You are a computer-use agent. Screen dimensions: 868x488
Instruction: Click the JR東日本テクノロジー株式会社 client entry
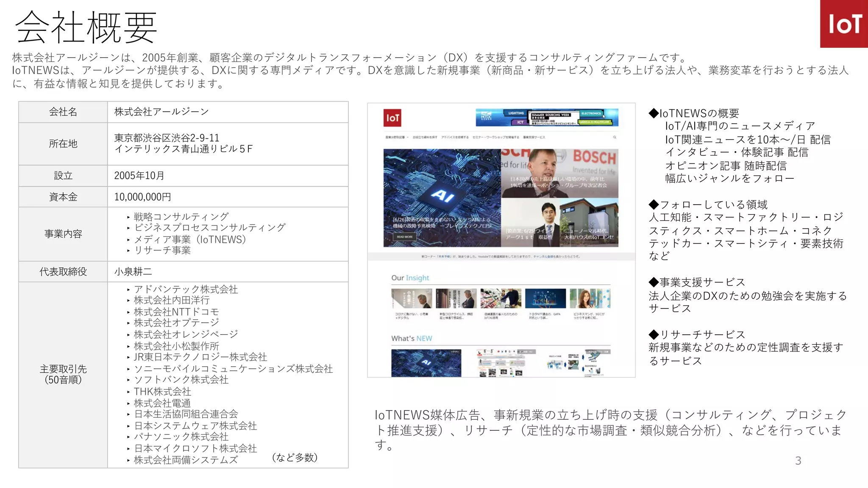coord(200,357)
